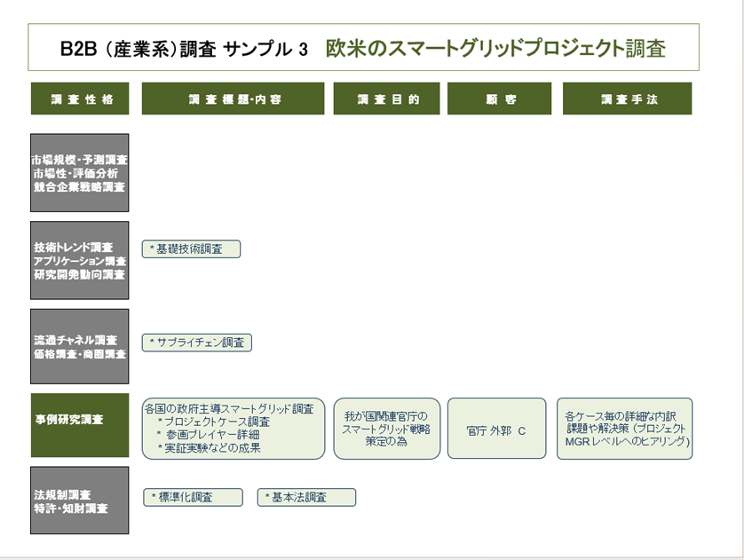Image resolution: width=744 pixels, height=560 pixels.
Task: Select the 流通チャネル調査 category box
Action: coord(80,346)
